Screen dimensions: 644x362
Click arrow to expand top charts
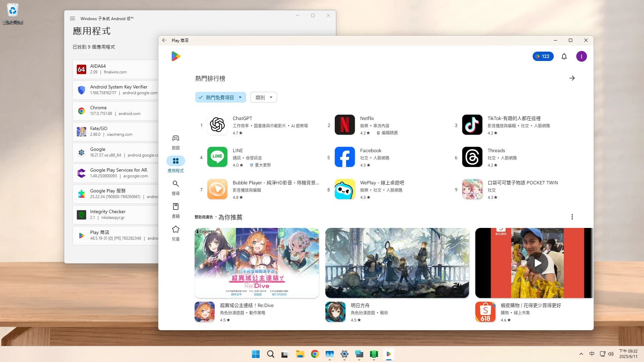tap(572, 78)
